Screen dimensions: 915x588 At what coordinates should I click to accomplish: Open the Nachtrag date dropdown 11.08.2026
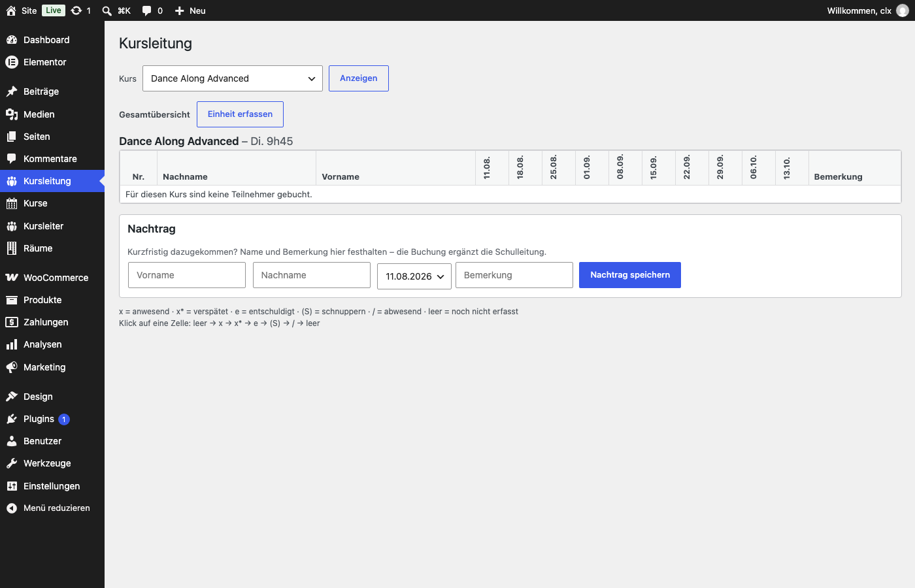click(414, 276)
